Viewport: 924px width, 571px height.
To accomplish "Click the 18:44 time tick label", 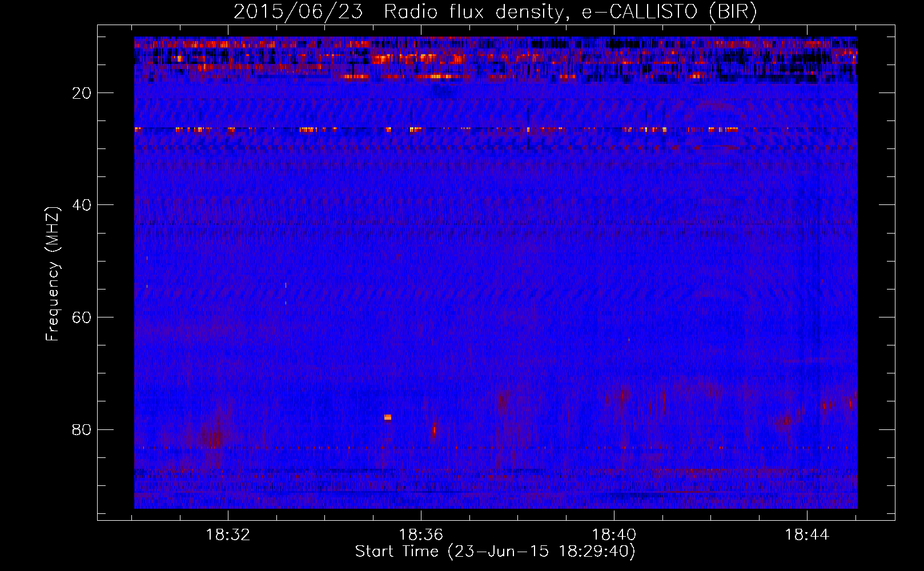I will point(807,535).
